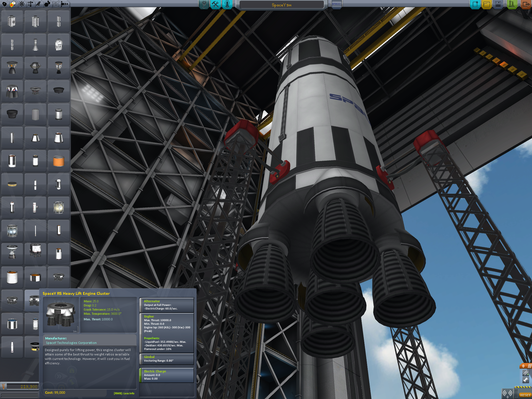
Task: Pick the red and blue engine cluster part
Action: (12, 91)
